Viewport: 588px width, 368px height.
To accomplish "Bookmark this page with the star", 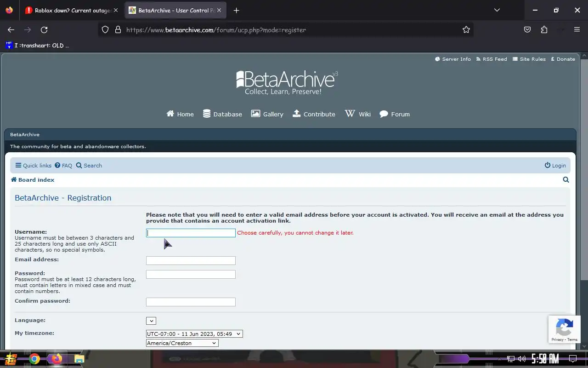I will (x=466, y=30).
